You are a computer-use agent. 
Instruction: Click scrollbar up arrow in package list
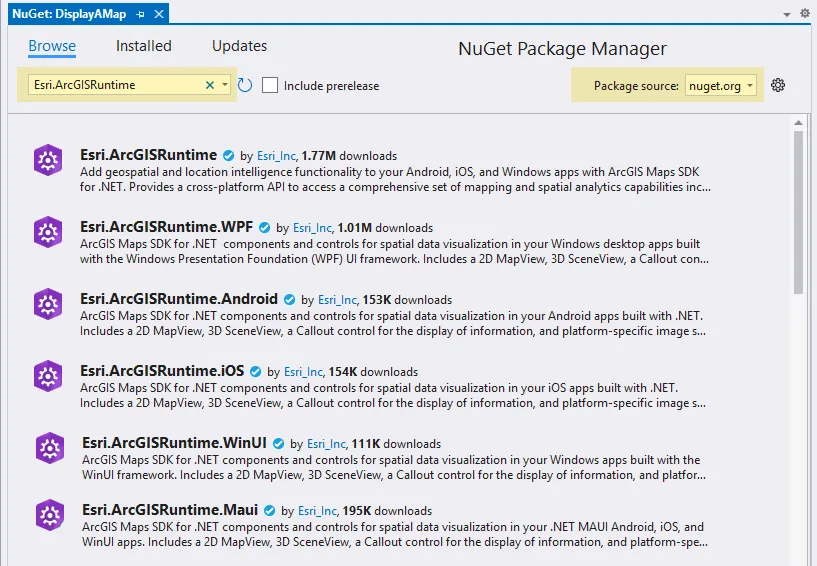(798, 122)
